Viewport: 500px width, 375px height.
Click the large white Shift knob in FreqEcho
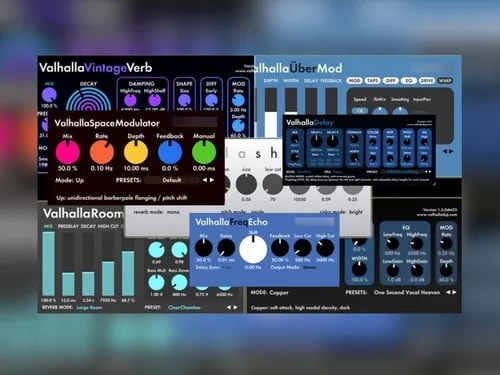(x=253, y=249)
